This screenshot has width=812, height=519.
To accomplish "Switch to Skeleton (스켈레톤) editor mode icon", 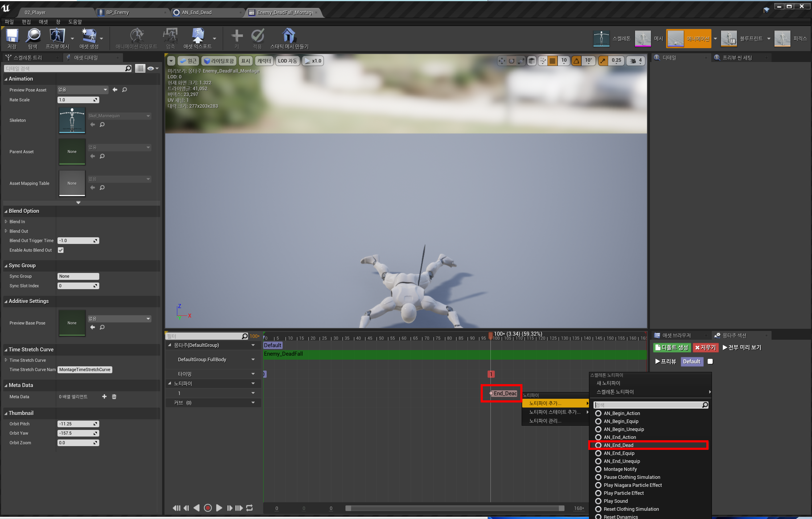I will click(601, 39).
